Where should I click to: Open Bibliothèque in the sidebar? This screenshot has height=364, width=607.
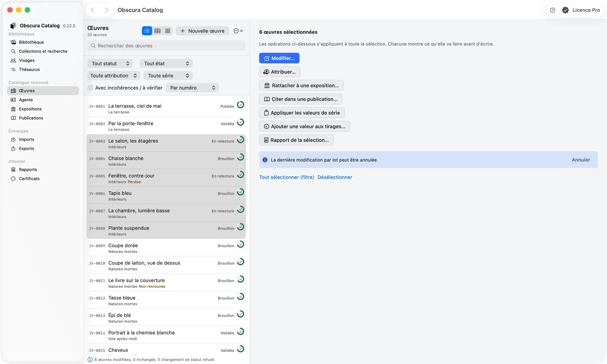tap(43, 42)
